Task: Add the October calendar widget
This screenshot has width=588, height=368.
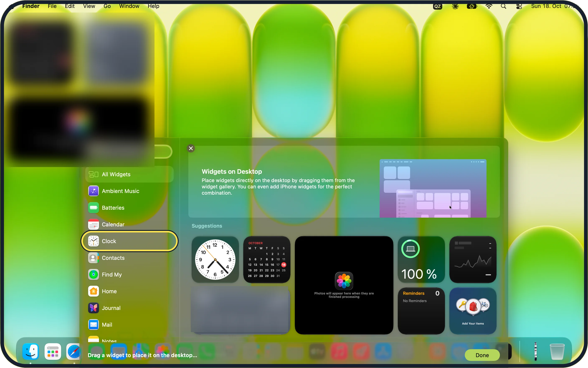Action: click(267, 259)
